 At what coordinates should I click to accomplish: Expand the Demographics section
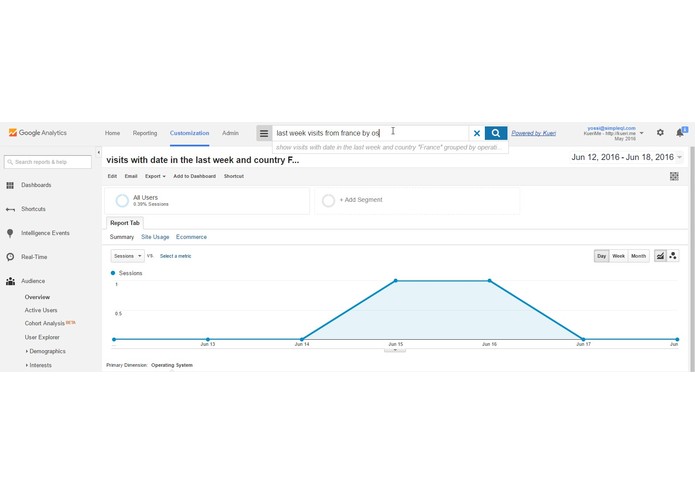tap(46, 351)
